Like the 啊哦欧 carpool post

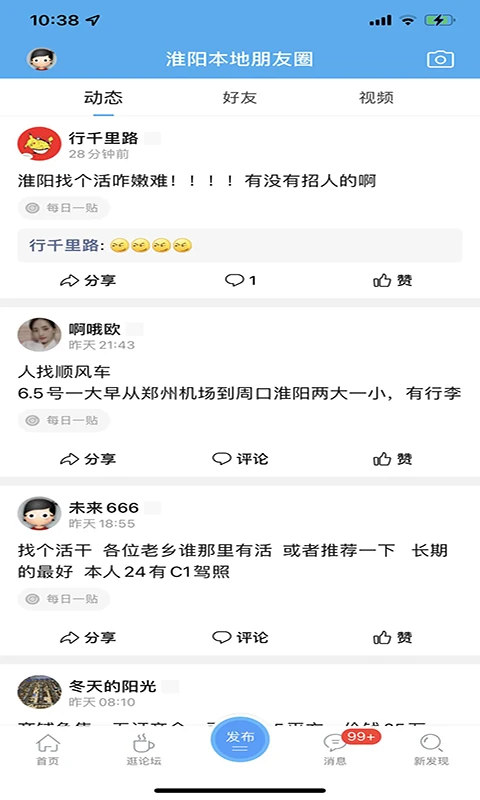click(392, 459)
